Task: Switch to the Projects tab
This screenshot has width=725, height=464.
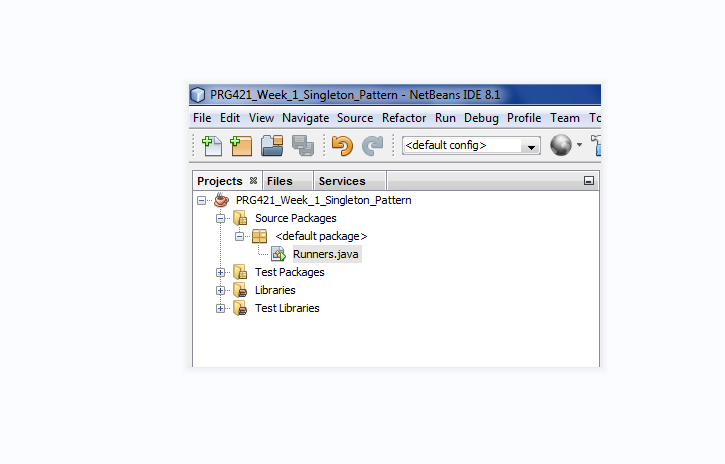Action: (220, 181)
